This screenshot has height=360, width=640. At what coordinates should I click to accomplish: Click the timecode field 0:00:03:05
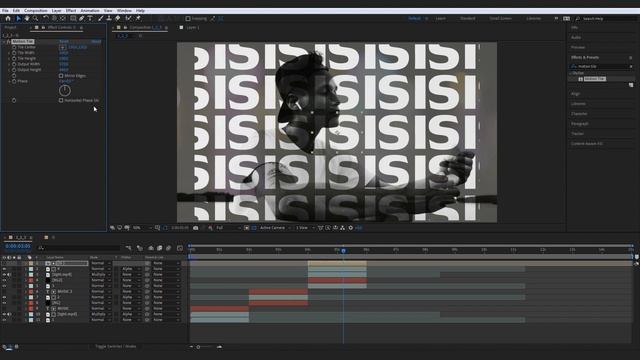click(x=18, y=247)
